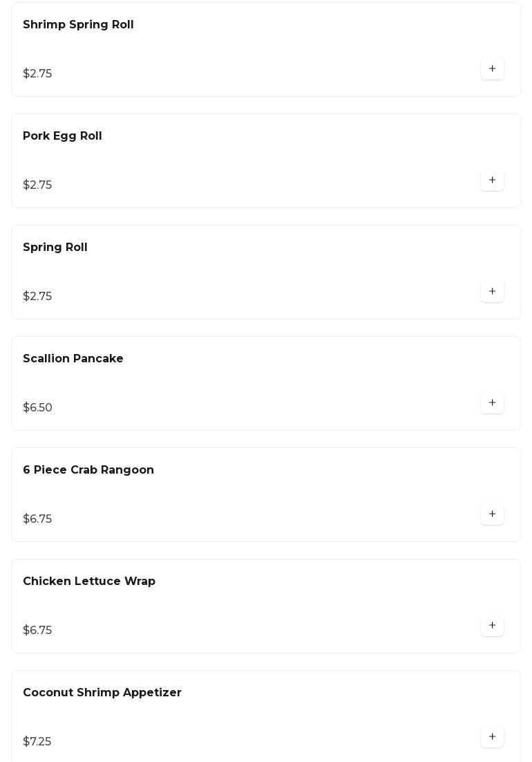Click the $6.50 Scallion Pancake price
532x762 pixels.
[38, 408]
